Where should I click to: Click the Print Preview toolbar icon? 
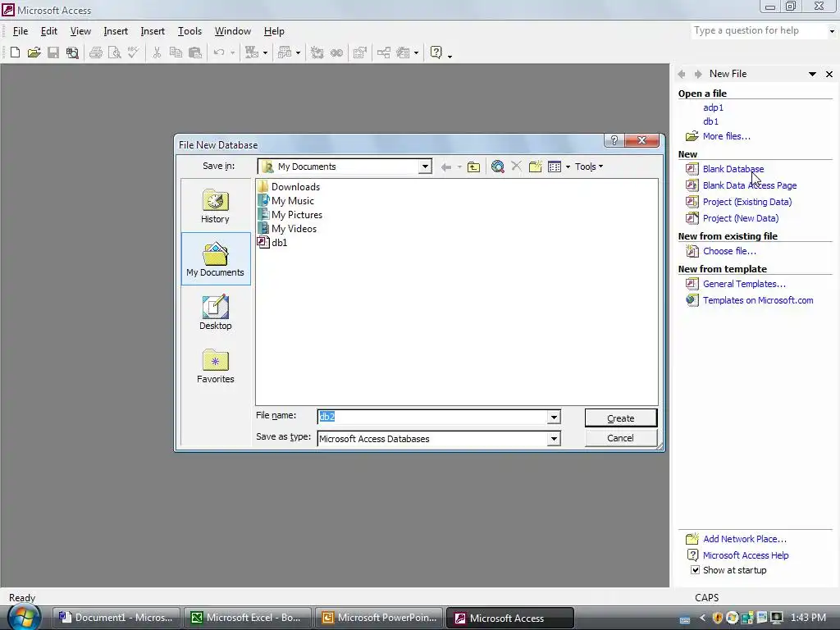coord(114,52)
